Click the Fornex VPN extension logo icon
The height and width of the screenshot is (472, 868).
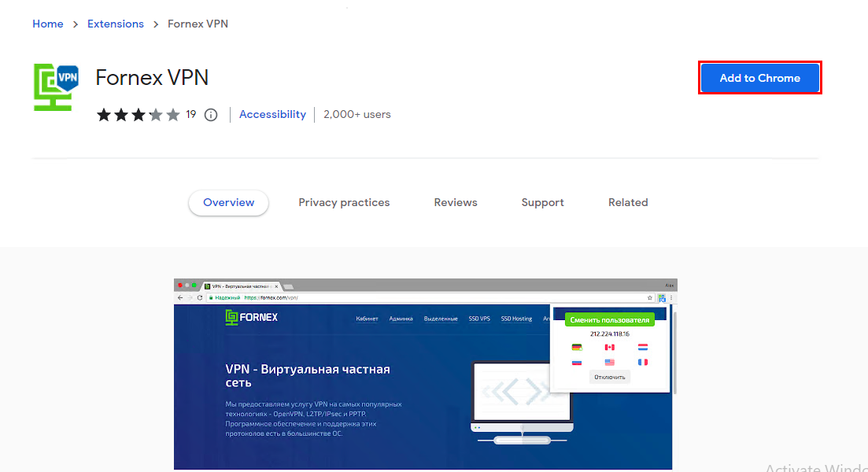[56, 87]
